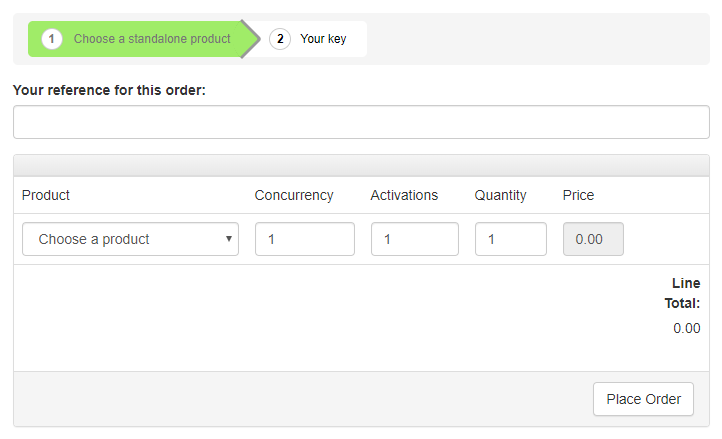
Task: Click the Activations input box
Action: pyautogui.click(x=414, y=239)
